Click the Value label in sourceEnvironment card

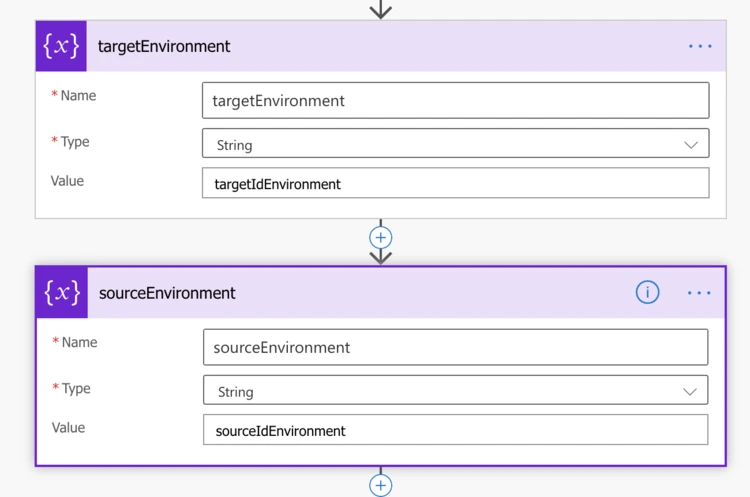pos(68,428)
